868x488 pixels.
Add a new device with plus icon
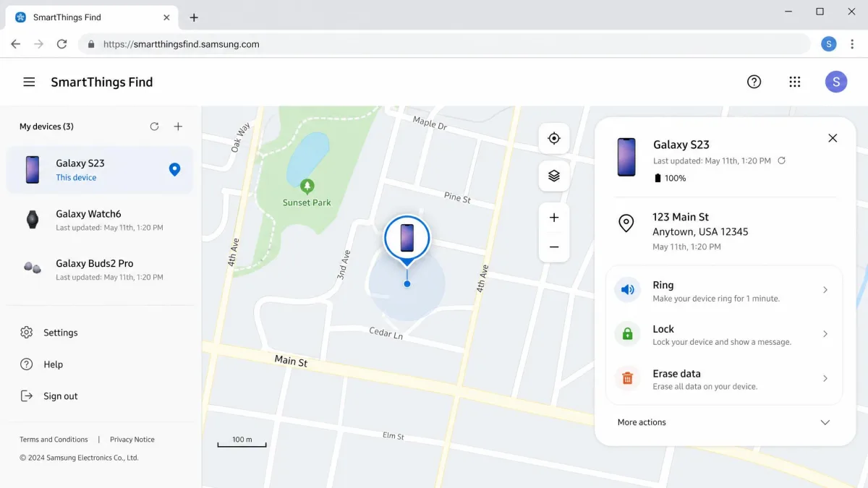[x=178, y=127]
